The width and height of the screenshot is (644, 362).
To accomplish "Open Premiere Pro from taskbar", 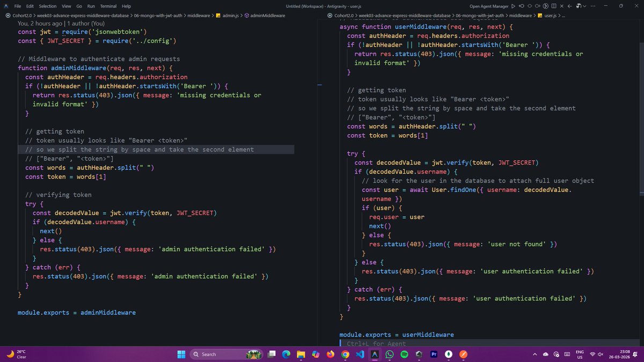I will click(433, 354).
